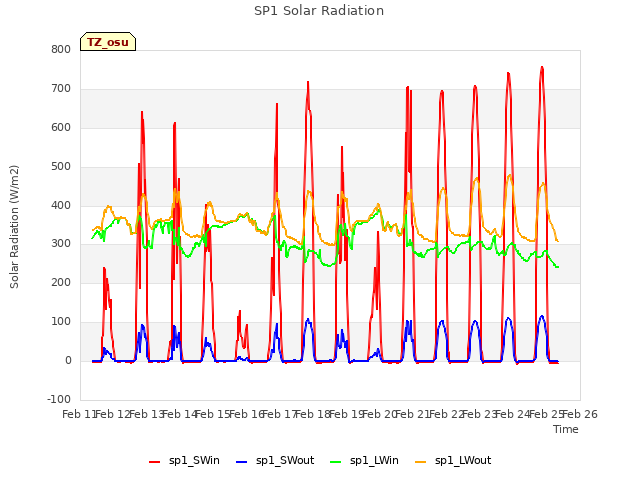Click the blue sp1_SWout legend swatch

pos(242,462)
